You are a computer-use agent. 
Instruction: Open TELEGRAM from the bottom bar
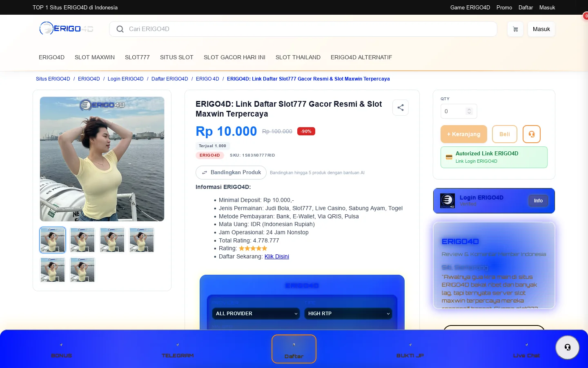click(x=178, y=350)
